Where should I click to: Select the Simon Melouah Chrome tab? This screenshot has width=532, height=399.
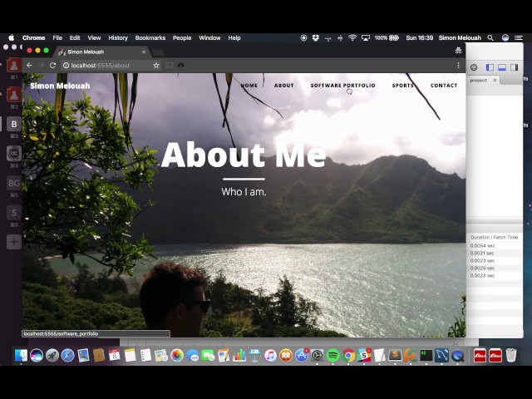click(101, 52)
